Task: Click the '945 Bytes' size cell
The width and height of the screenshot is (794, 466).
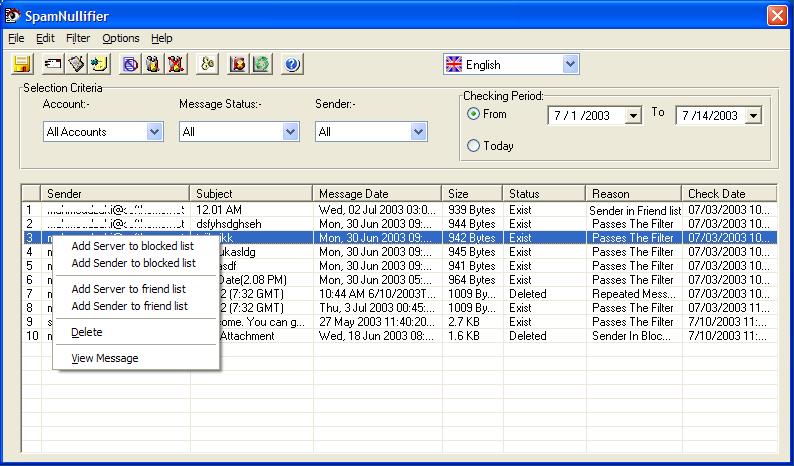Action: (x=472, y=252)
